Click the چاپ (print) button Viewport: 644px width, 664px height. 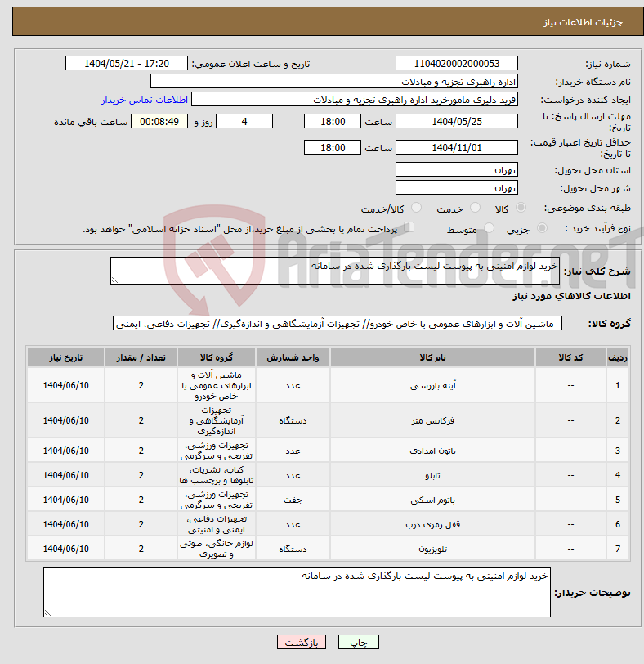(x=359, y=643)
